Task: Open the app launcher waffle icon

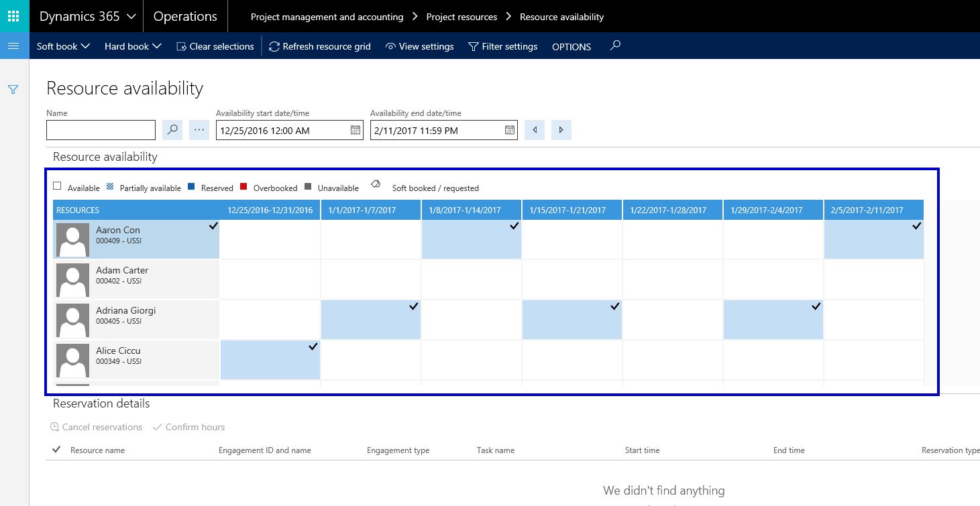Action: (14, 16)
